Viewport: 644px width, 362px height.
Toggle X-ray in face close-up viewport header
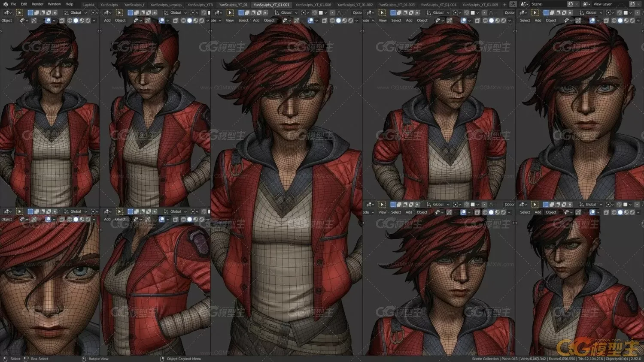click(x=62, y=219)
